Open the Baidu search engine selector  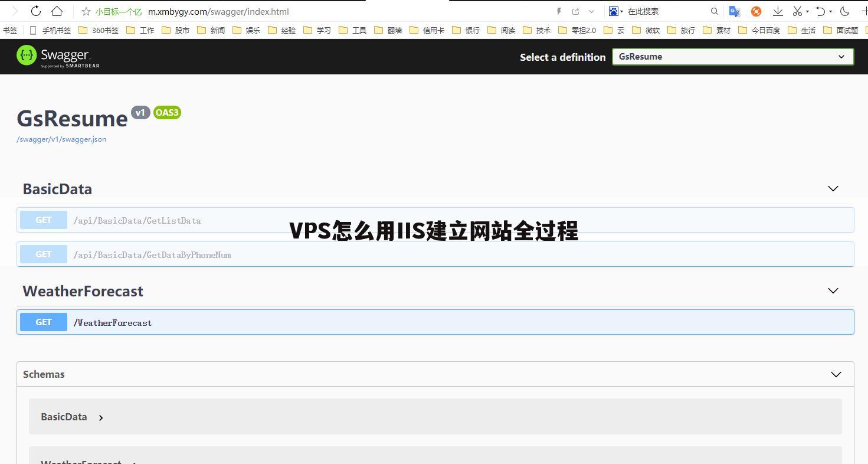pos(616,11)
